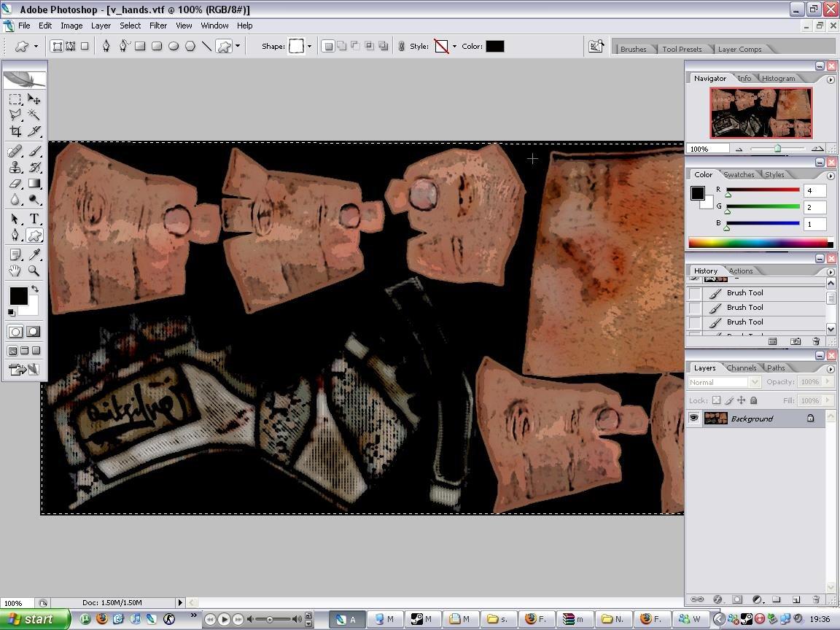
Task: Open the Filter menu
Action: click(158, 26)
